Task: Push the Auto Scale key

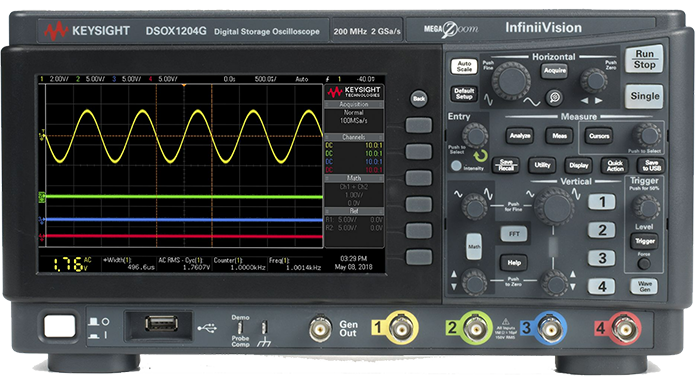Action: pos(464,67)
